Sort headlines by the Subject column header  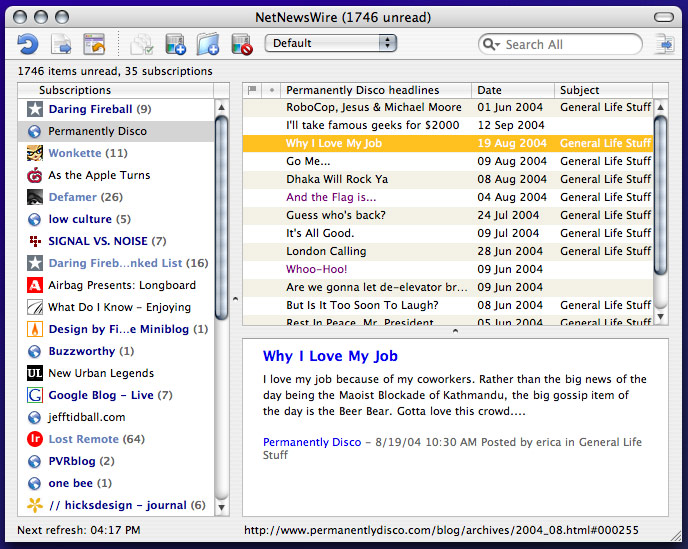(604, 90)
